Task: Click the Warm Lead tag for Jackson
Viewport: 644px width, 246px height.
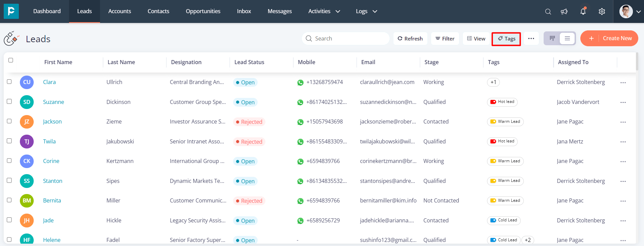Action: point(505,121)
